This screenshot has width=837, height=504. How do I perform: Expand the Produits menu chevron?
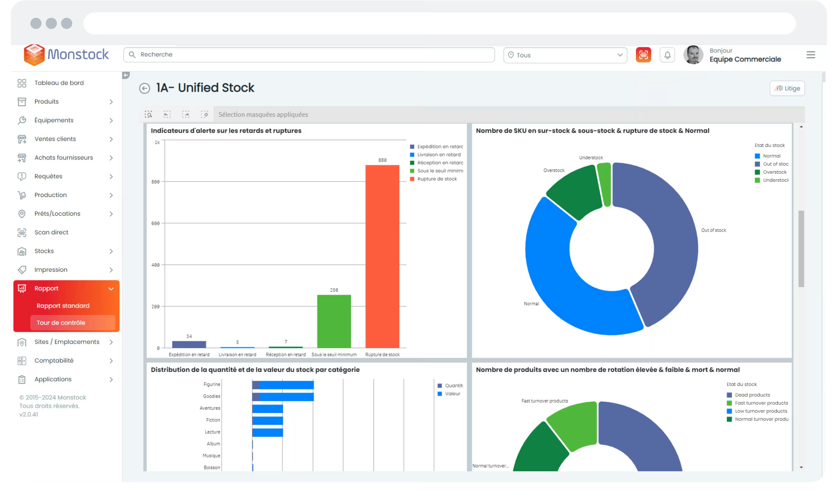pyautogui.click(x=111, y=102)
